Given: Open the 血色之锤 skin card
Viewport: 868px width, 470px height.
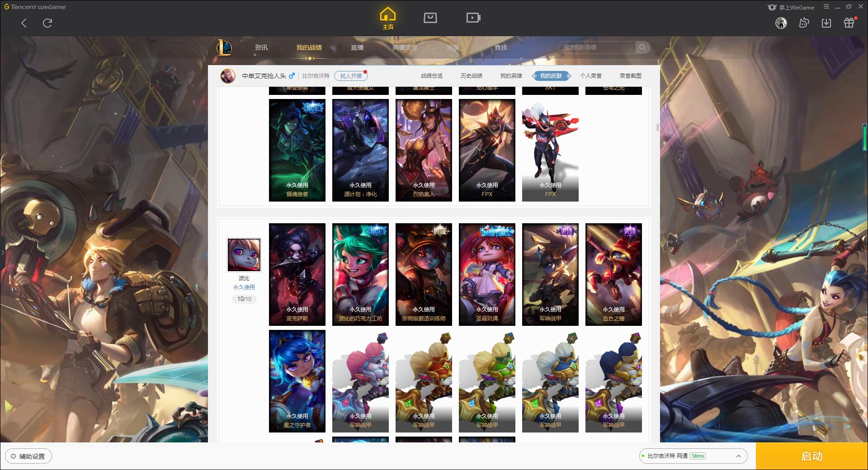Looking at the screenshot, I should tap(613, 275).
